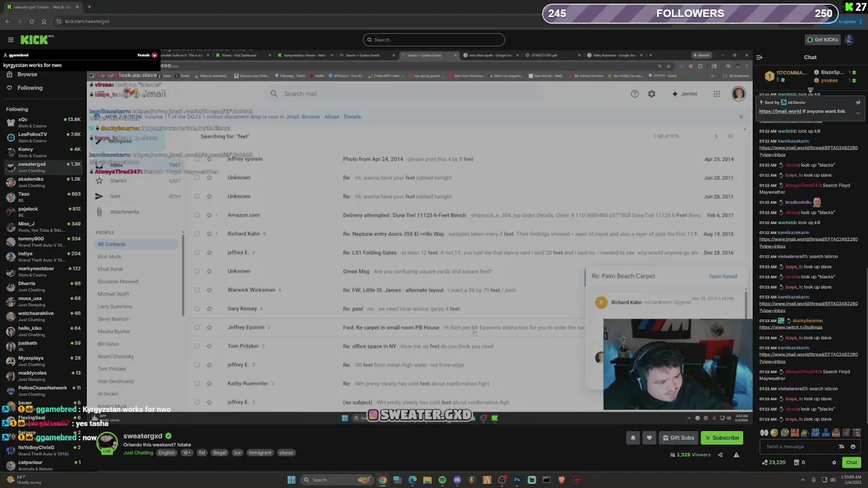Image resolution: width=868 pixels, height=488 pixels.
Task: Click the Just Chatting category link
Action: (x=138, y=453)
